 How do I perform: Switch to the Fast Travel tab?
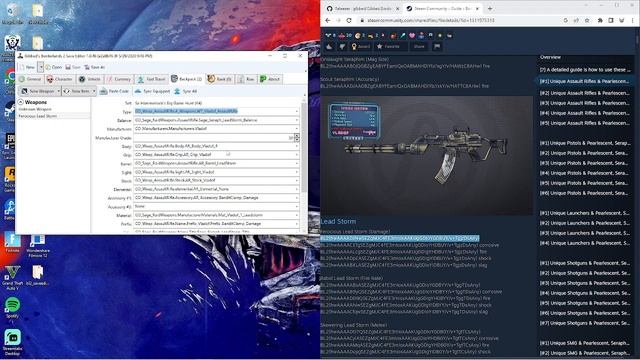[x=151, y=79]
